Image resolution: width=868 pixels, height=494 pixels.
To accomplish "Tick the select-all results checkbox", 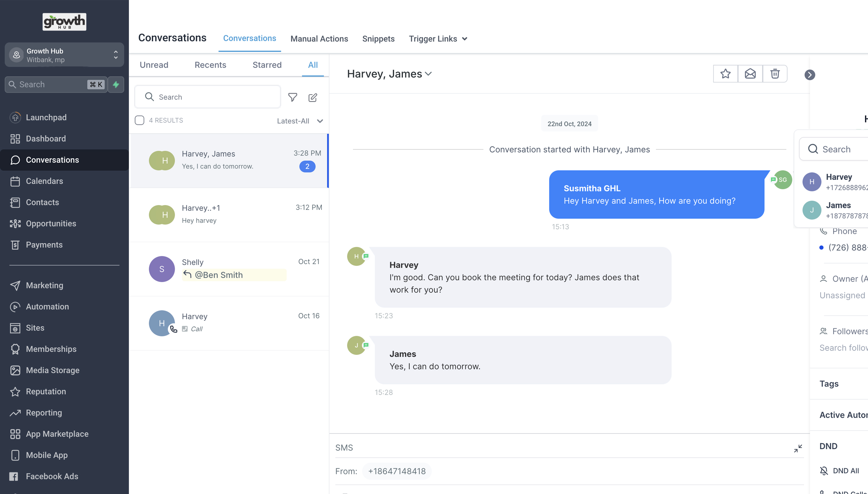I will tap(140, 120).
